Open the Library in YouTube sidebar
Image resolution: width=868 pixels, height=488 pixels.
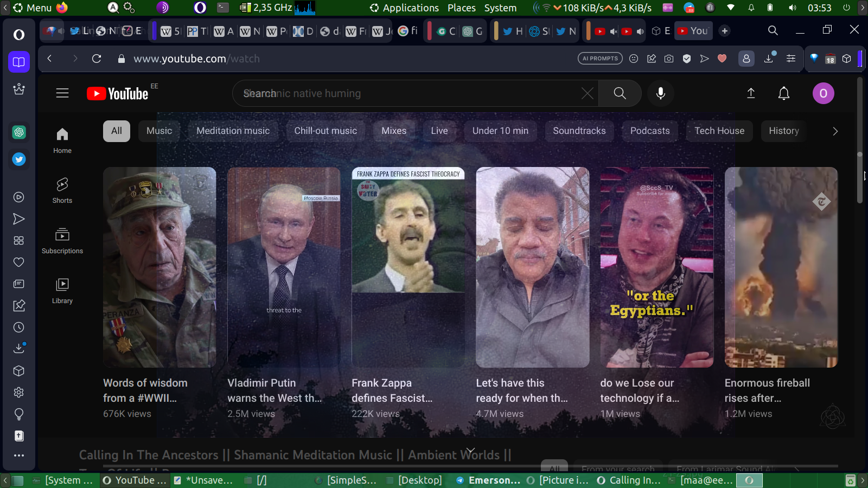point(62,291)
